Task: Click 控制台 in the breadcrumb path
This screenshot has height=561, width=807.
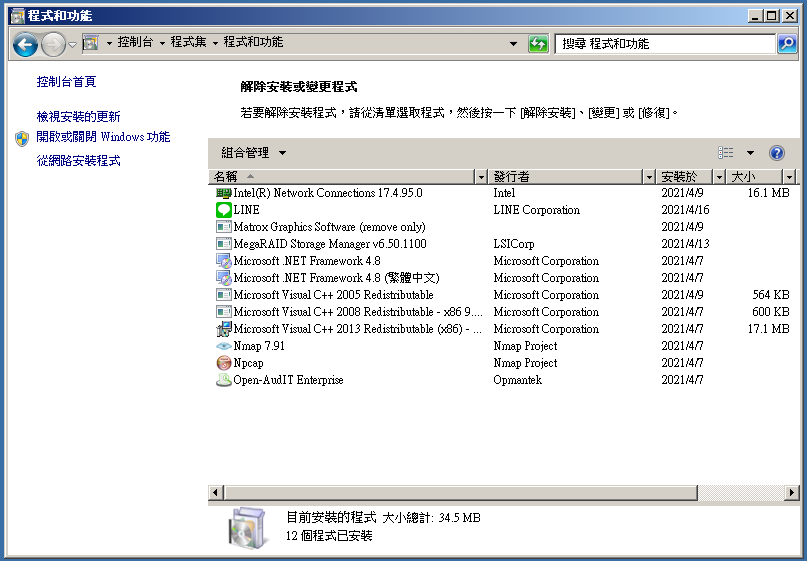Action: pos(135,42)
